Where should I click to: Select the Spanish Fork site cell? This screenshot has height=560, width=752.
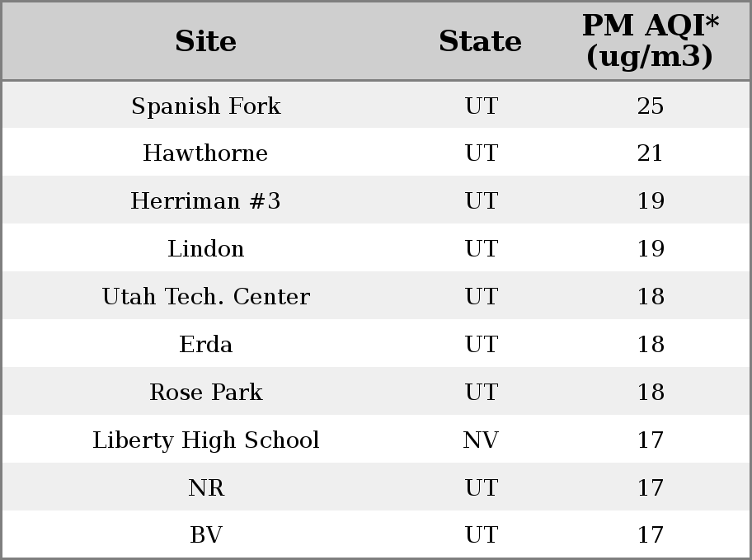(x=206, y=106)
